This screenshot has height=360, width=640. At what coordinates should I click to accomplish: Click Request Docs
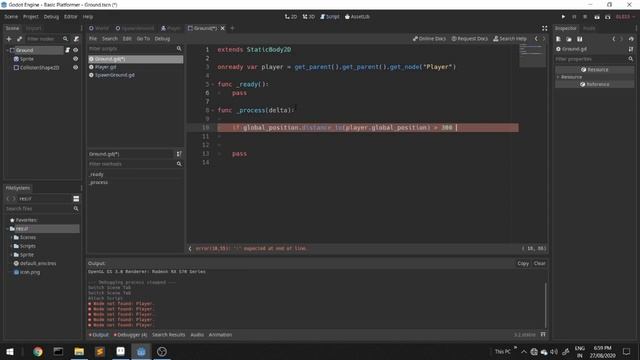click(x=470, y=39)
